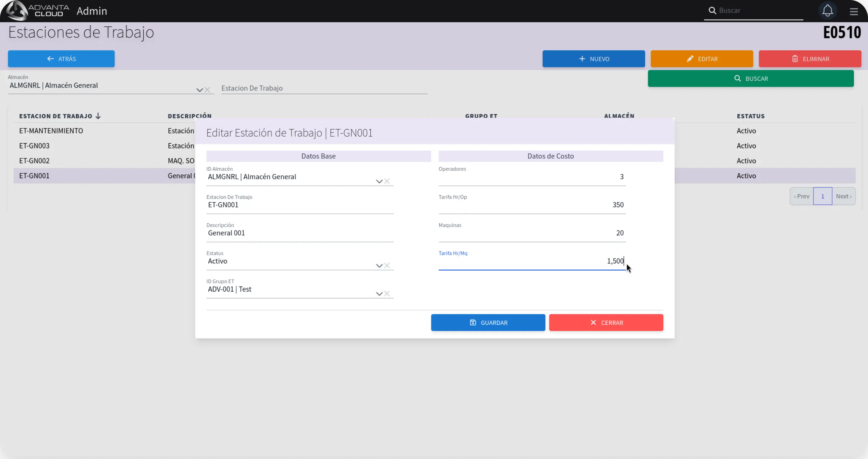The width and height of the screenshot is (868, 459).
Task: Expand the Almacén filter dropdown
Action: (x=199, y=90)
